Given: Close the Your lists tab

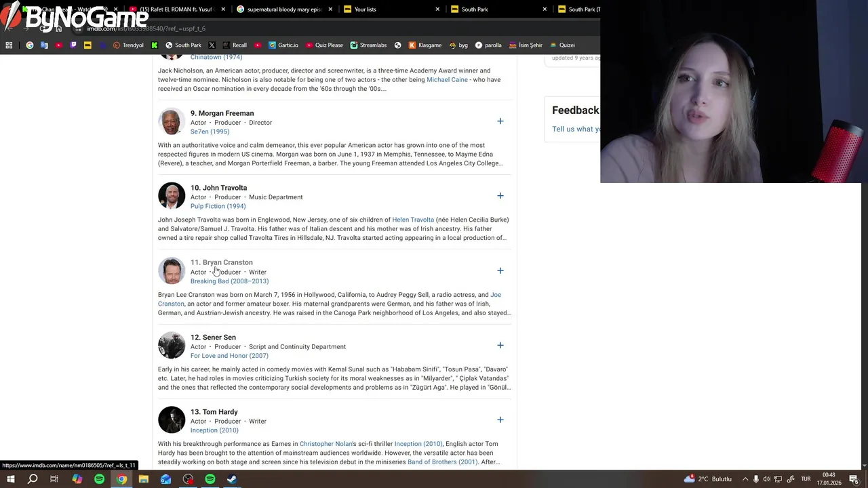Looking at the screenshot, I should tap(437, 9).
